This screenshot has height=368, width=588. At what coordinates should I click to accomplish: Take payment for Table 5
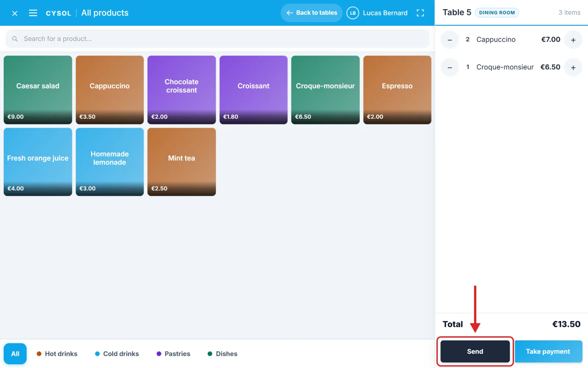(548, 351)
